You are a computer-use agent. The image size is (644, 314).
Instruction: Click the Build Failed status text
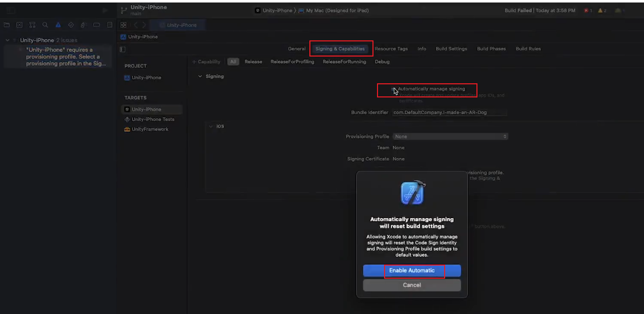click(x=518, y=11)
